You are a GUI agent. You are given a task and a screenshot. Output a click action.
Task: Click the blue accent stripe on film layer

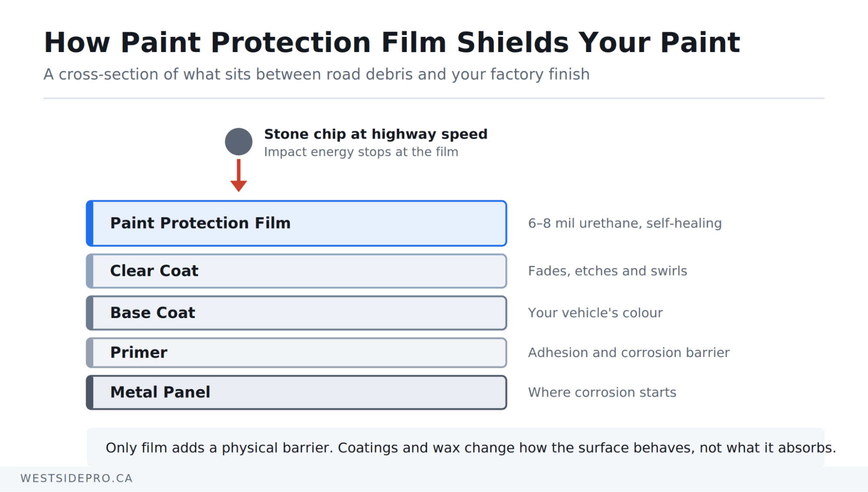pyautogui.click(x=90, y=223)
